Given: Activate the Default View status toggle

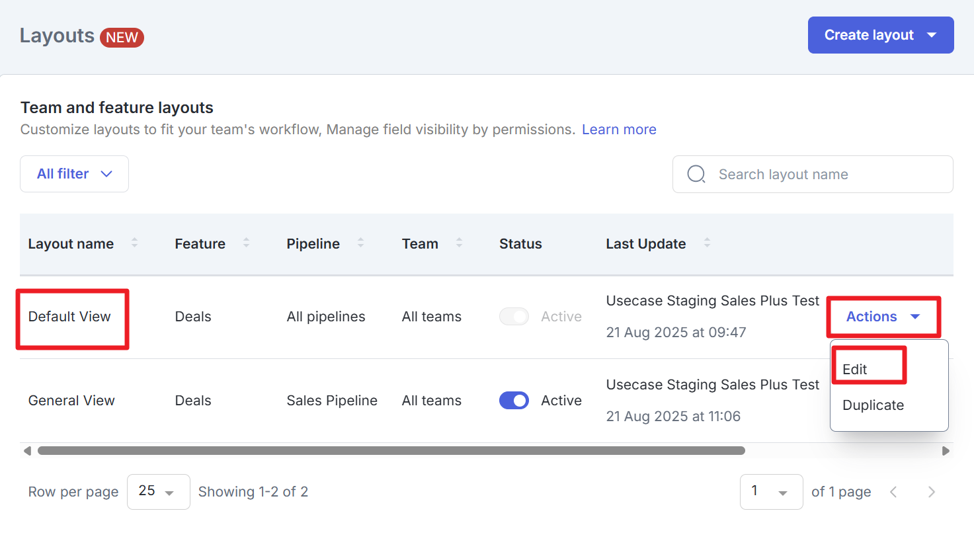Looking at the screenshot, I should click(x=514, y=316).
